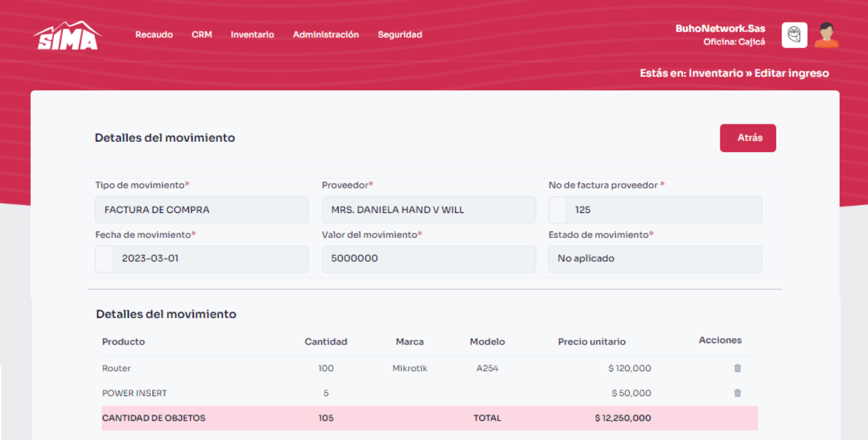Delete the POWER INSERT row
The height and width of the screenshot is (440, 868).
(x=737, y=393)
